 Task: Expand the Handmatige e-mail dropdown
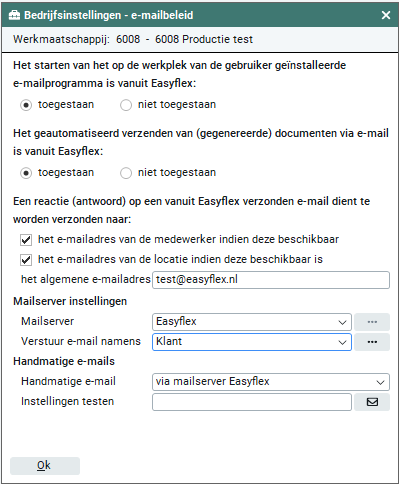coord(271,382)
